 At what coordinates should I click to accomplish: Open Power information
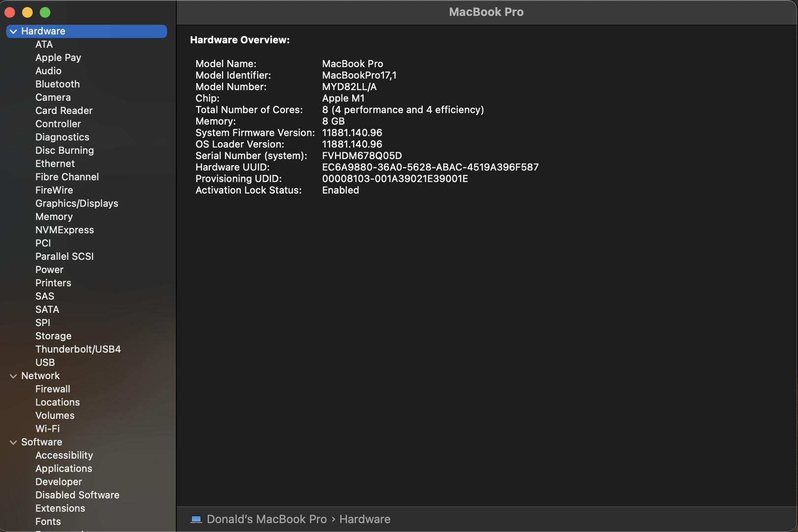49,270
